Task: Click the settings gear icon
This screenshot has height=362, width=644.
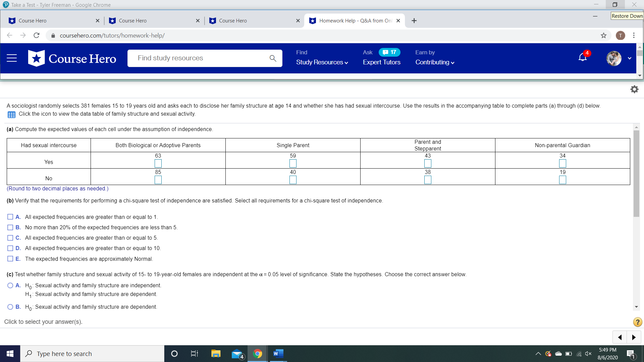Action: [x=634, y=89]
